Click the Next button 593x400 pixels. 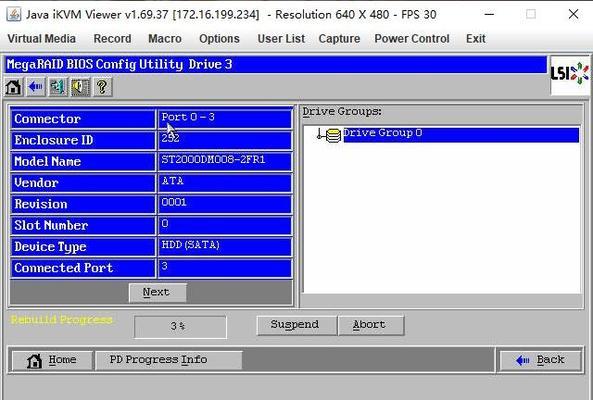point(157,292)
